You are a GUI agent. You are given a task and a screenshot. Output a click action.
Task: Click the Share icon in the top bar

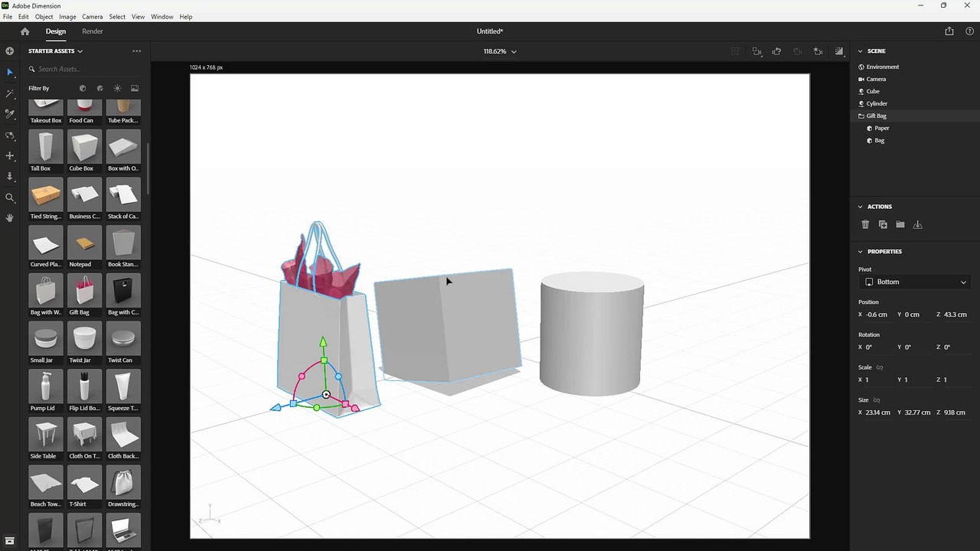(x=949, y=31)
